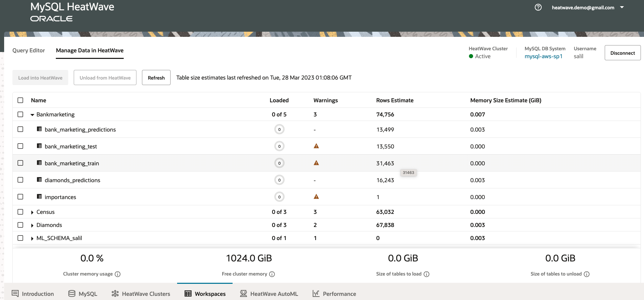Viewport: 644px width, 300px height.
Task: Click the warning triangle for bank_marketing_test
Action: (x=316, y=146)
